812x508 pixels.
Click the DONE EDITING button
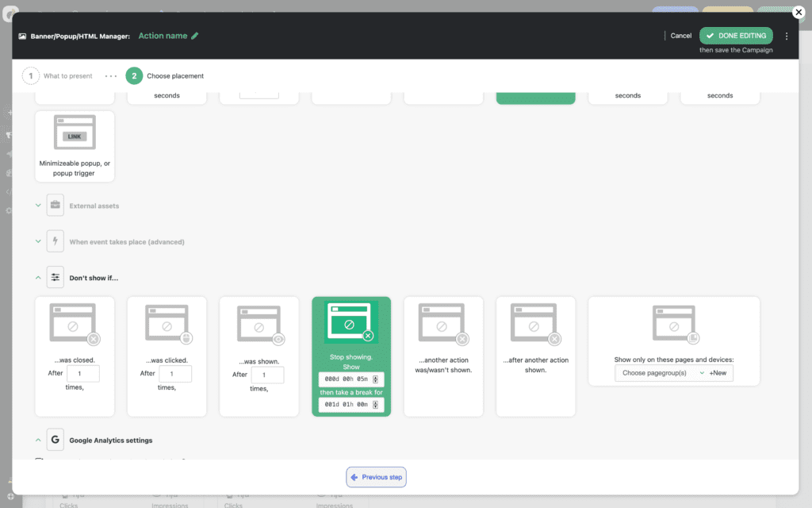[736, 36]
